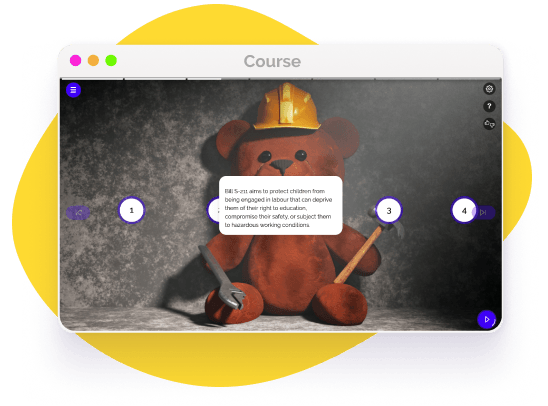The image size is (548, 406).
Task: Skip to next slide arrow button
Action: [x=484, y=212]
